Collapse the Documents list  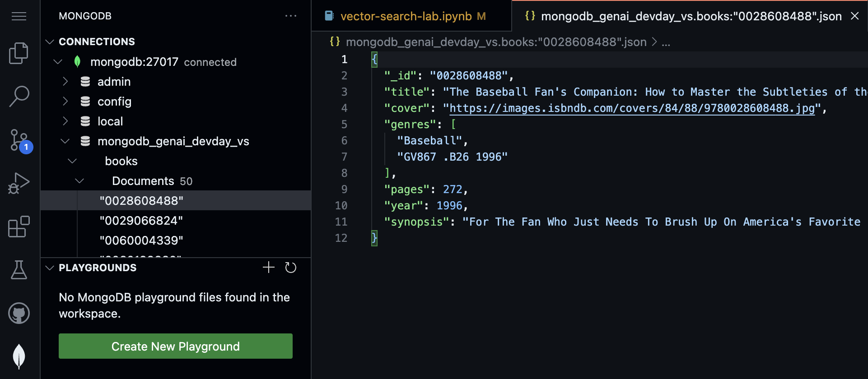pos(79,181)
